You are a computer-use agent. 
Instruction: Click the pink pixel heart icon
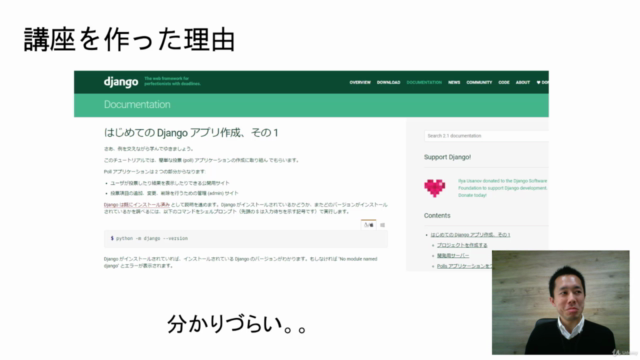tap(435, 188)
